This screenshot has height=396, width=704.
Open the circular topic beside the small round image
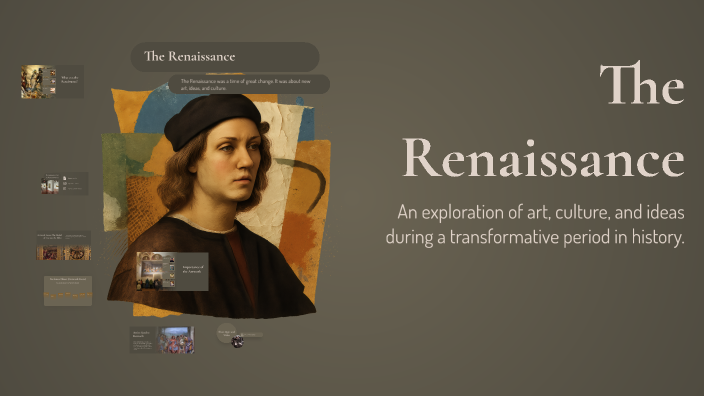click(226, 333)
